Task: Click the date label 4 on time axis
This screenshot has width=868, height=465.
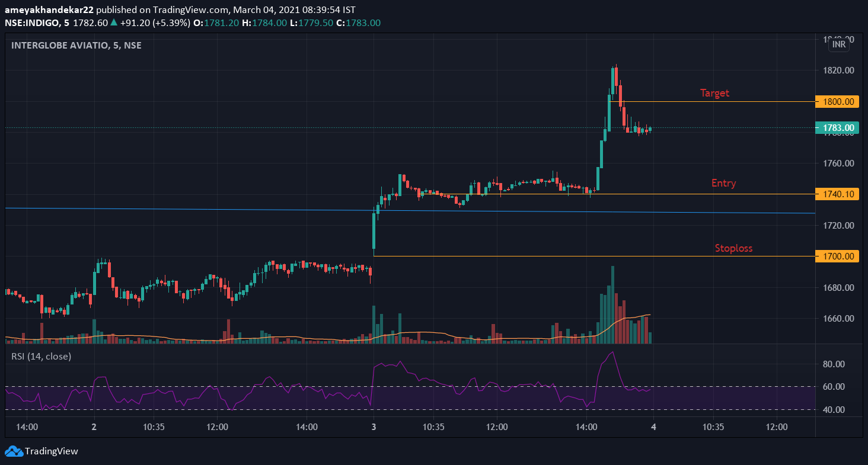Action: (653, 426)
